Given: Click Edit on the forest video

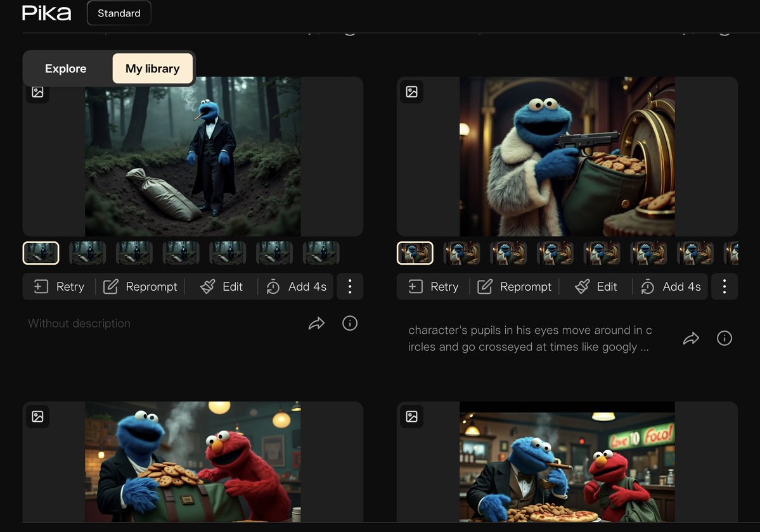Looking at the screenshot, I should [222, 286].
